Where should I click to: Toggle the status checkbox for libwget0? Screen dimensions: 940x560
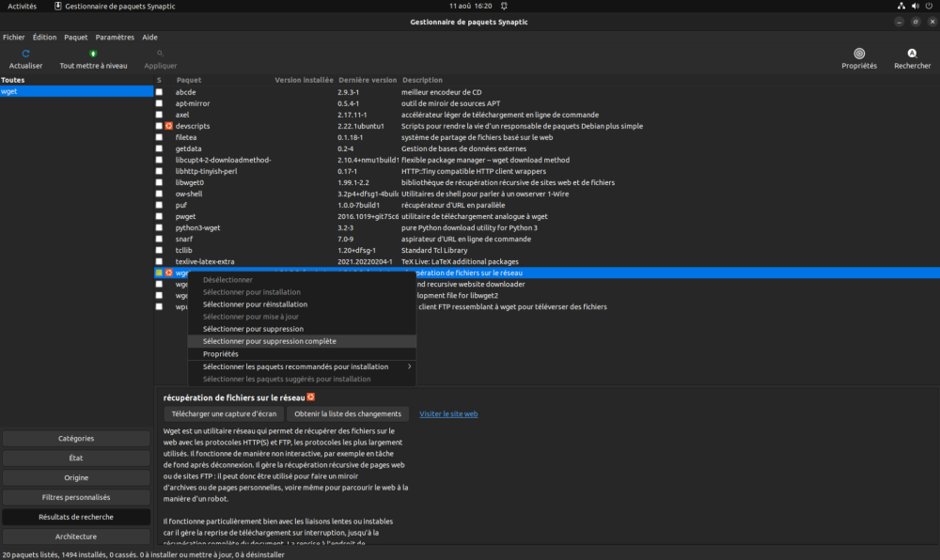pyautogui.click(x=159, y=182)
